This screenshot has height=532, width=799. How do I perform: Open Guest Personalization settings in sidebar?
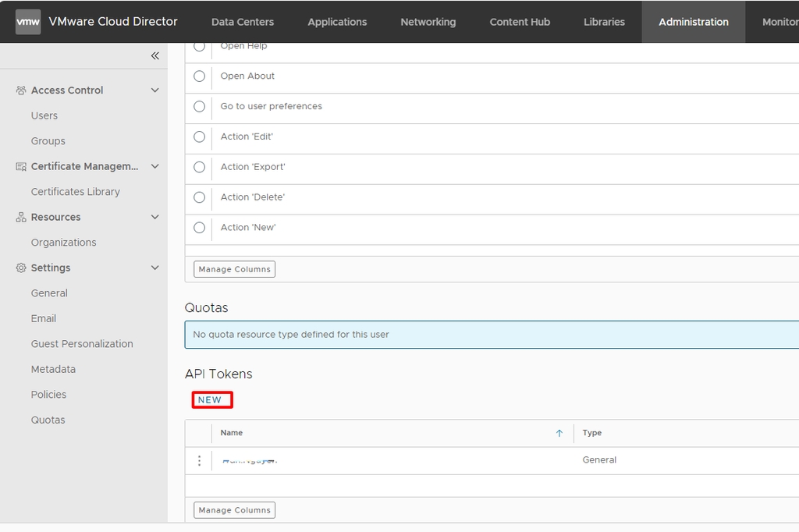point(82,344)
